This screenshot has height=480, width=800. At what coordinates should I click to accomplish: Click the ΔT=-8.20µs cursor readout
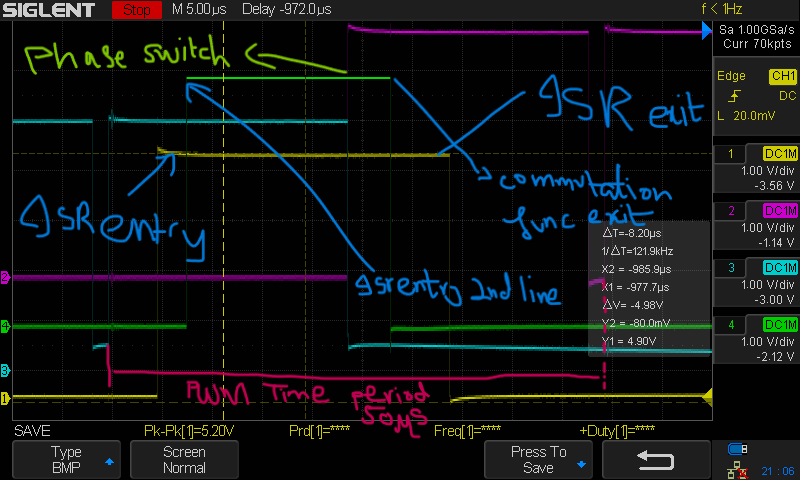pyautogui.click(x=632, y=233)
